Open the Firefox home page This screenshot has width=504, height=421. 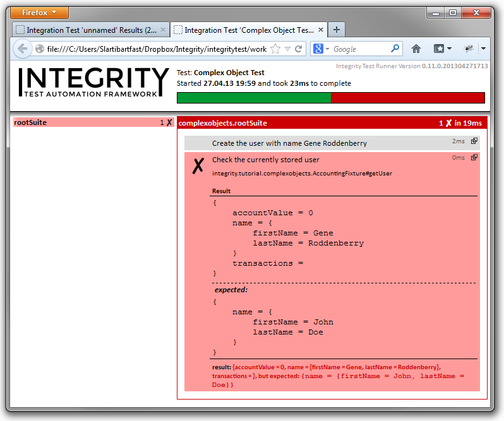(416, 49)
